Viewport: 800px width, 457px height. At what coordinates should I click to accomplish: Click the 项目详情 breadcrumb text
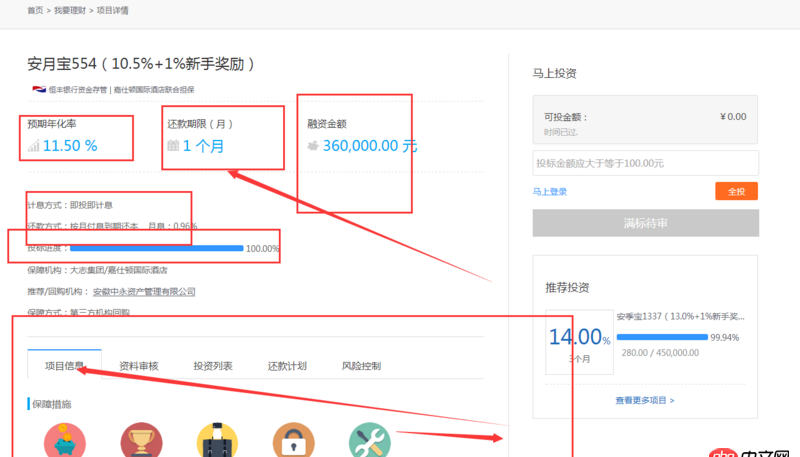pyautogui.click(x=112, y=10)
